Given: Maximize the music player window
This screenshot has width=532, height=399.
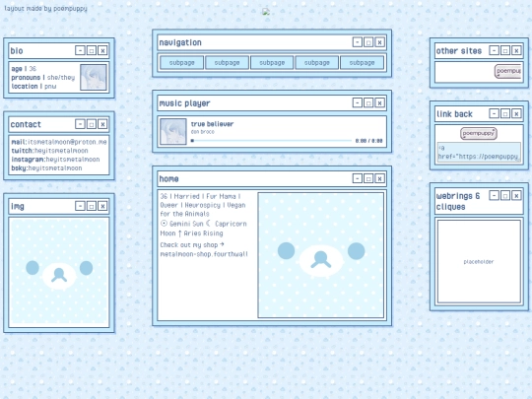Looking at the screenshot, I should [x=368, y=102].
